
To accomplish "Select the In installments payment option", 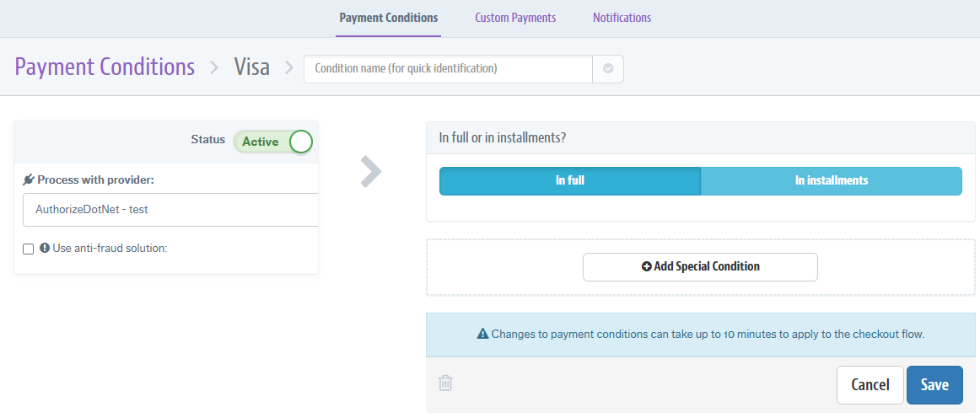I will tap(832, 180).
